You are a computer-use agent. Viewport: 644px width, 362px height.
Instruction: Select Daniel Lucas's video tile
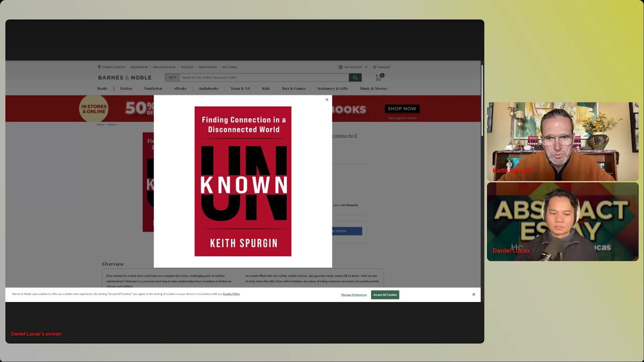(x=562, y=222)
